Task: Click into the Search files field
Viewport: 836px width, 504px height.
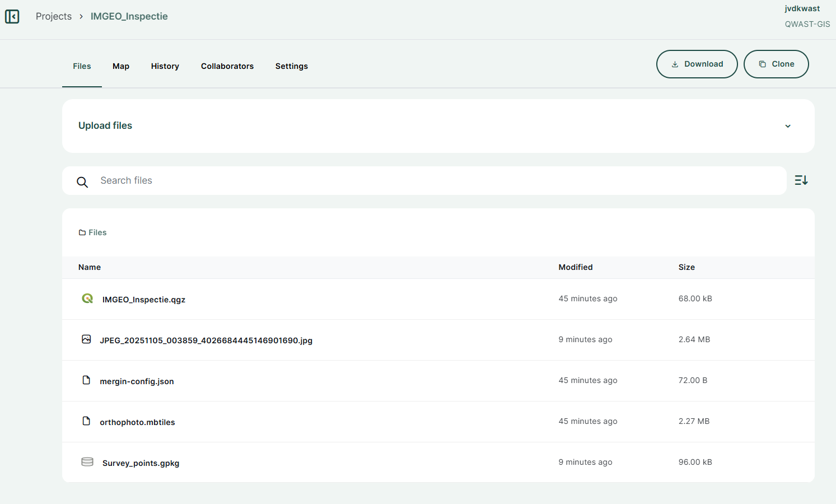Action: point(437,180)
